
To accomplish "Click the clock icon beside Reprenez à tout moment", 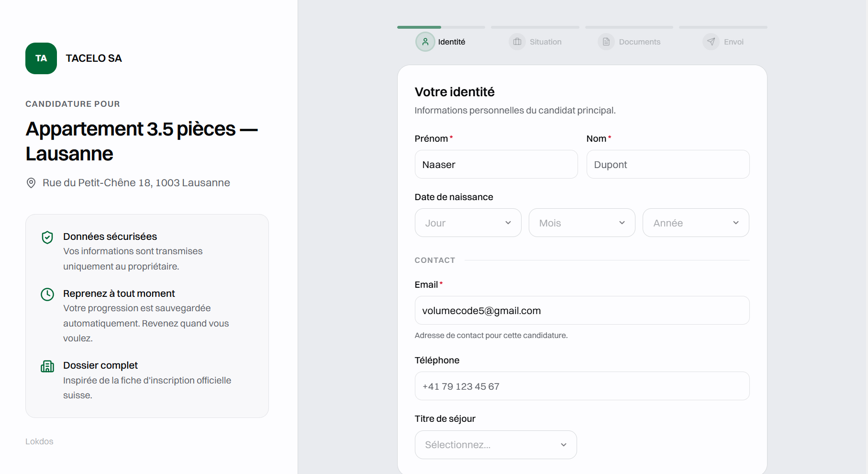I will coord(47,294).
